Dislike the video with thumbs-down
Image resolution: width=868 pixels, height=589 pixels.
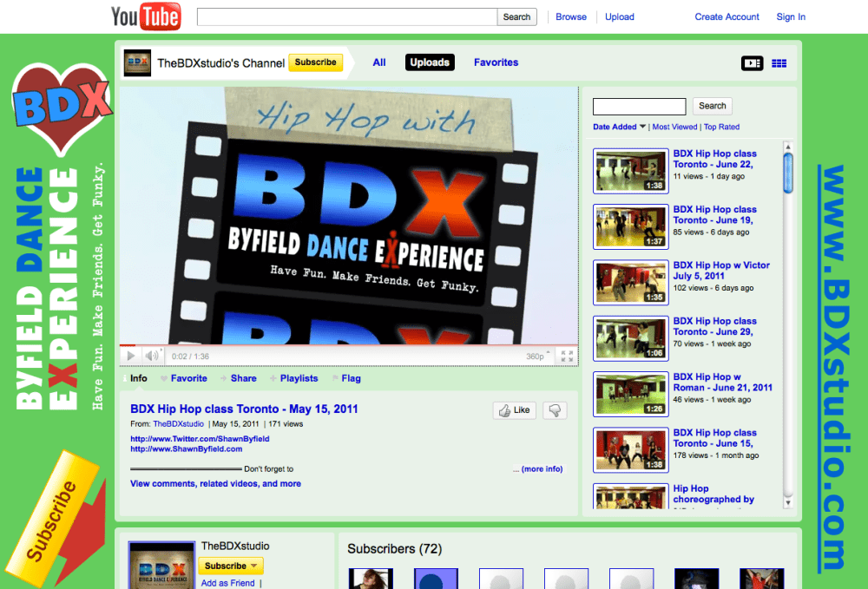554,410
